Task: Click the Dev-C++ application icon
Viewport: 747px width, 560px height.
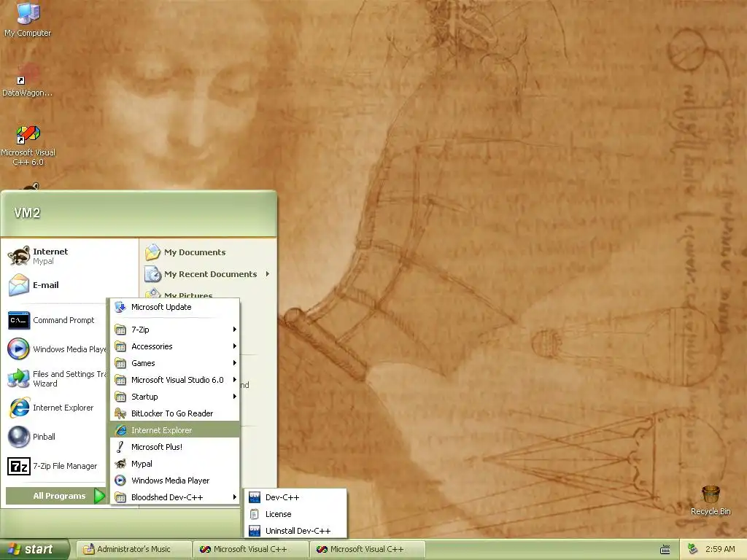Action: 255,497
